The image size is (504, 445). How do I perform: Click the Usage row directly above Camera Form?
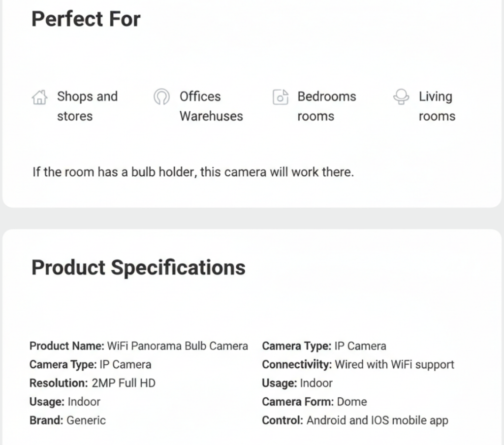pyautogui.click(x=297, y=383)
